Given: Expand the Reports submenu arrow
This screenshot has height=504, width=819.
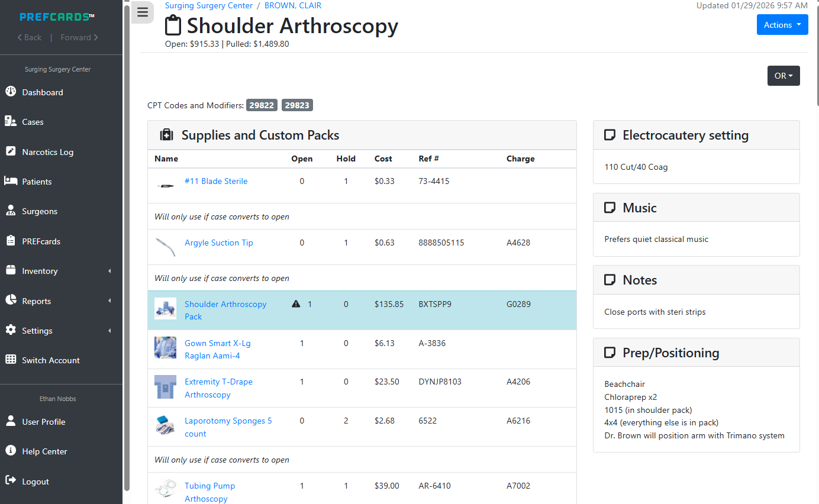Looking at the screenshot, I should [110, 301].
